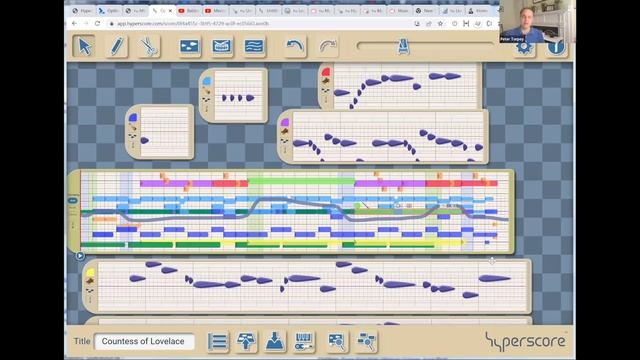Close the active browser tab
Viewport: 640px width, 360px height.
pyautogui.click(x=170, y=11)
